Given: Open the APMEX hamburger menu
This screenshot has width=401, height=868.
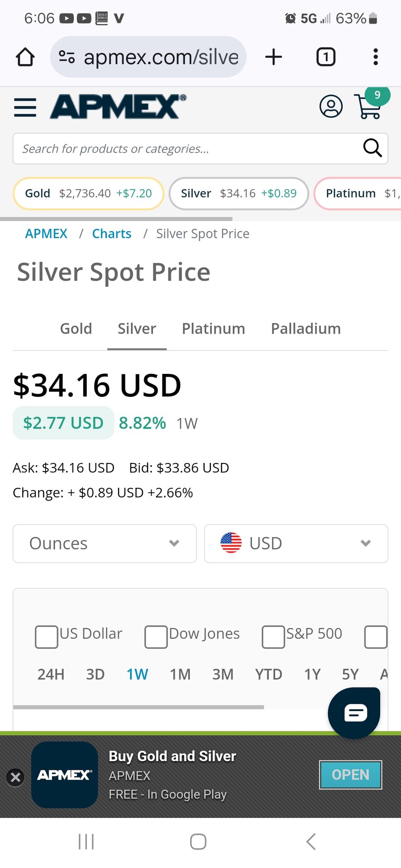Looking at the screenshot, I should coord(25,108).
